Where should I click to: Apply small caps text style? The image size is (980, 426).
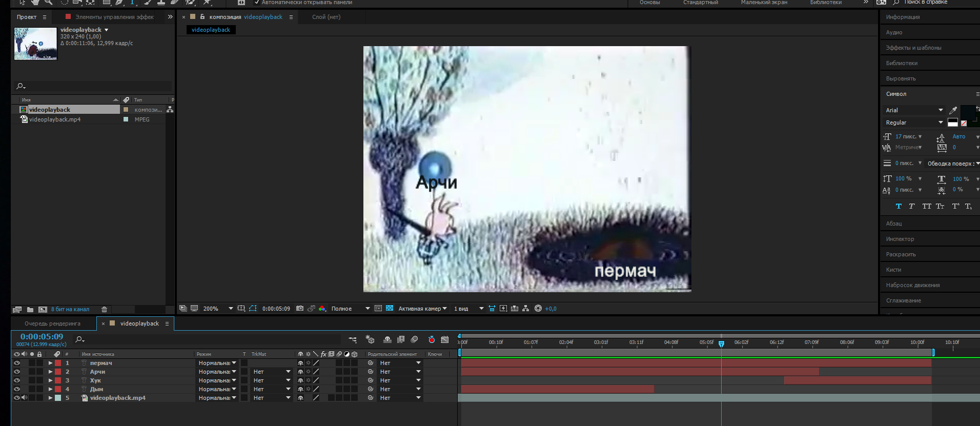coord(940,206)
